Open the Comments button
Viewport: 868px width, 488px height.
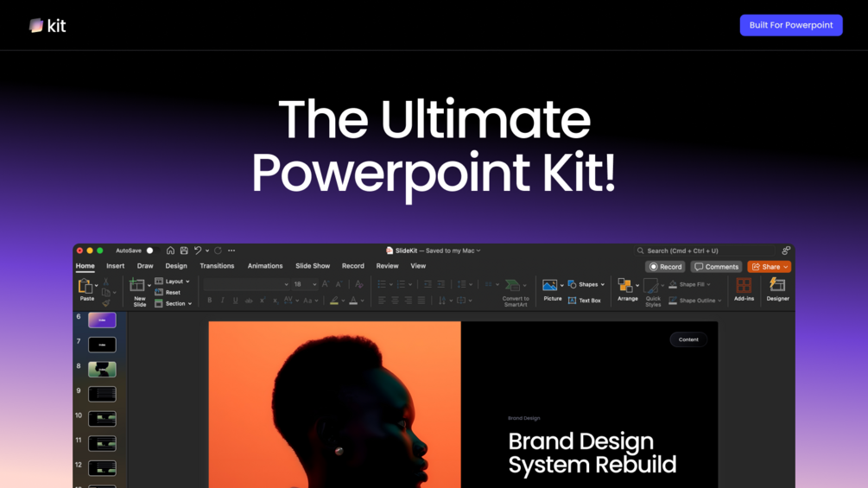pyautogui.click(x=716, y=267)
